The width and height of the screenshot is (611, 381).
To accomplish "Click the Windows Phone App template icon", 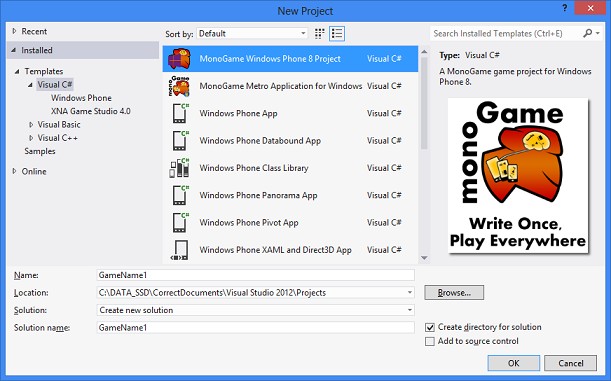I will click(180, 113).
